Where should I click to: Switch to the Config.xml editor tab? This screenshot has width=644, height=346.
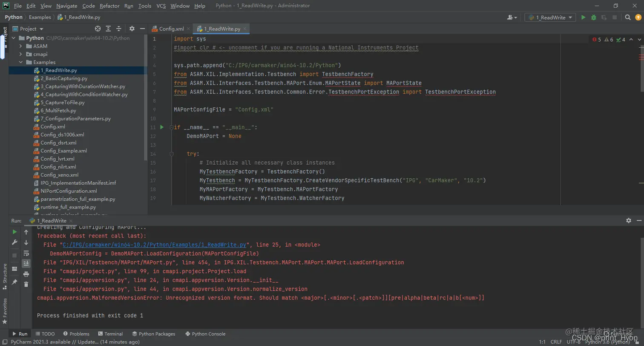coord(171,29)
